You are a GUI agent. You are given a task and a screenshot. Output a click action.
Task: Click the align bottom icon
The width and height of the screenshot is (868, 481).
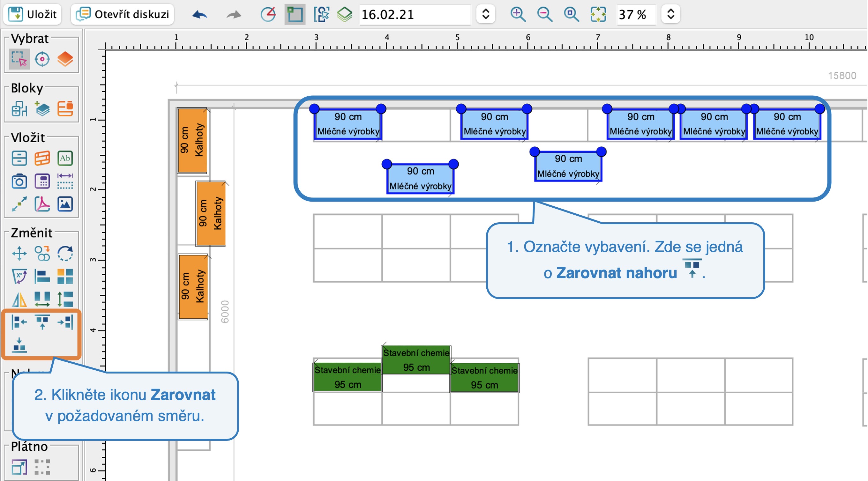19,345
